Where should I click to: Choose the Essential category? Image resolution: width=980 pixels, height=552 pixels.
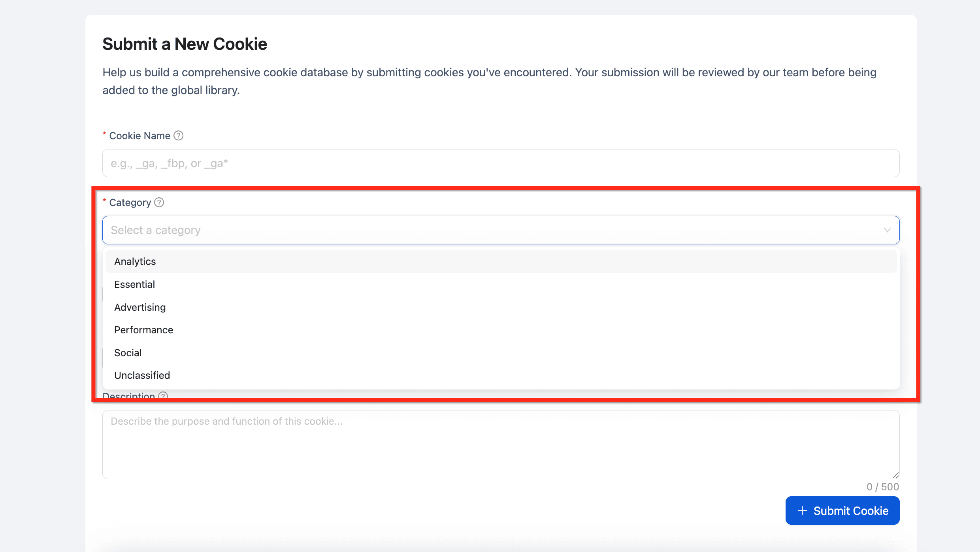point(134,284)
